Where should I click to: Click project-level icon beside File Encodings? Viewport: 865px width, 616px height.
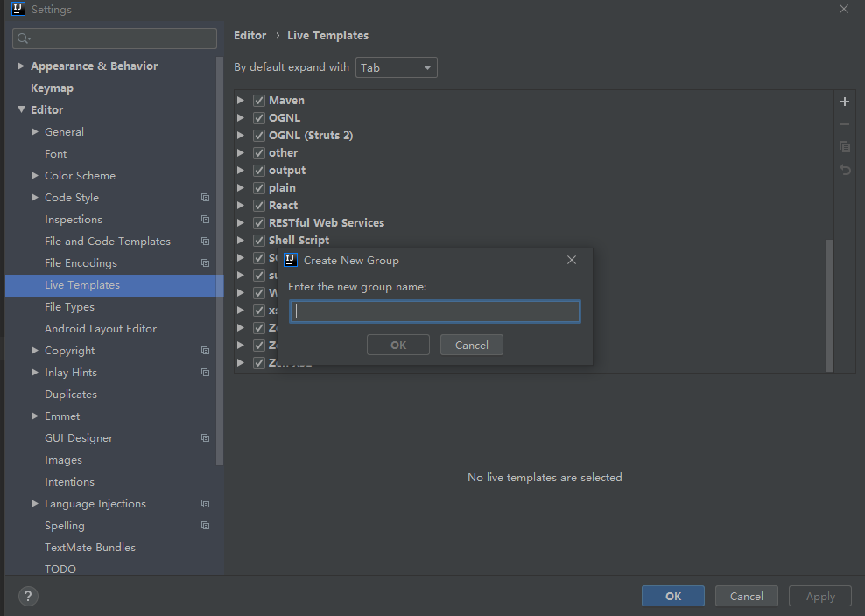(x=205, y=263)
